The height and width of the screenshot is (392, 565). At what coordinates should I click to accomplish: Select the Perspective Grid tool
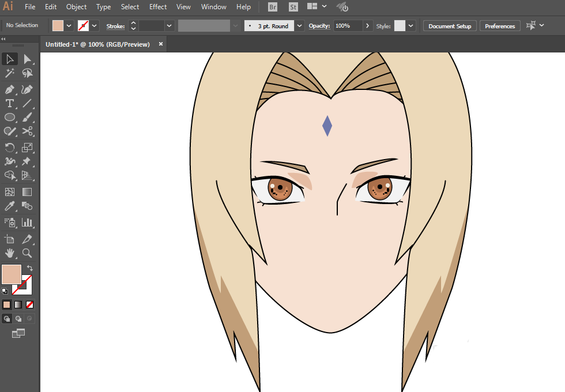click(x=27, y=175)
